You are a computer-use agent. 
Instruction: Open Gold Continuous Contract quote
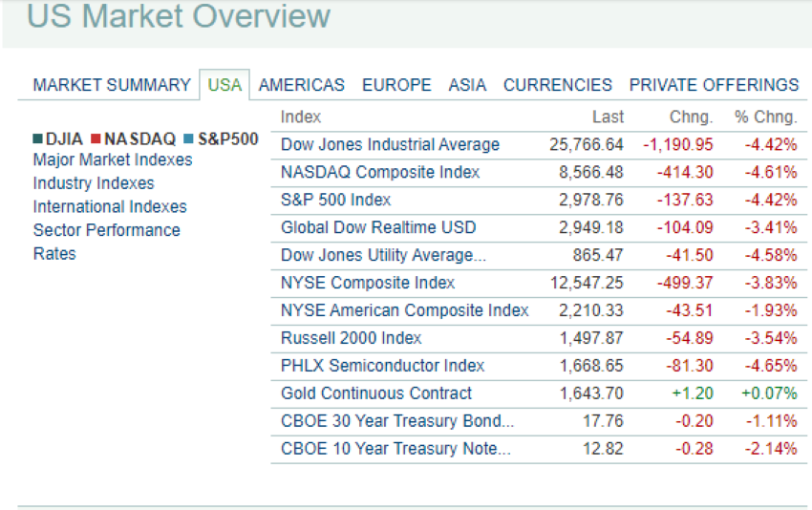click(376, 393)
